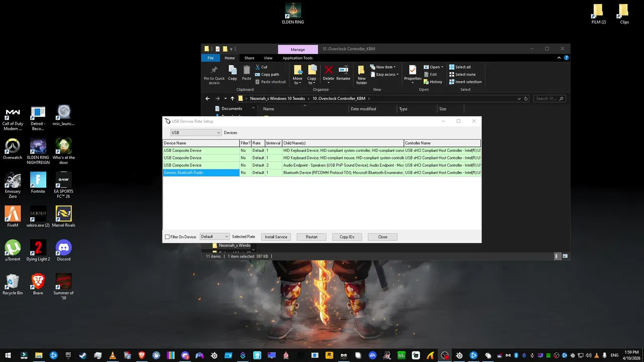The image size is (644, 362).
Task: Open the File tab in Explorer
Action: tap(211, 58)
